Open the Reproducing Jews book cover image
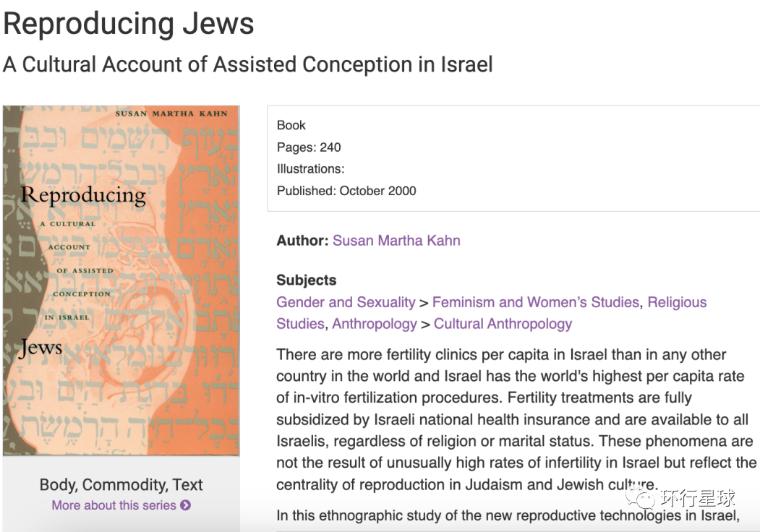 click(x=121, y=280)
